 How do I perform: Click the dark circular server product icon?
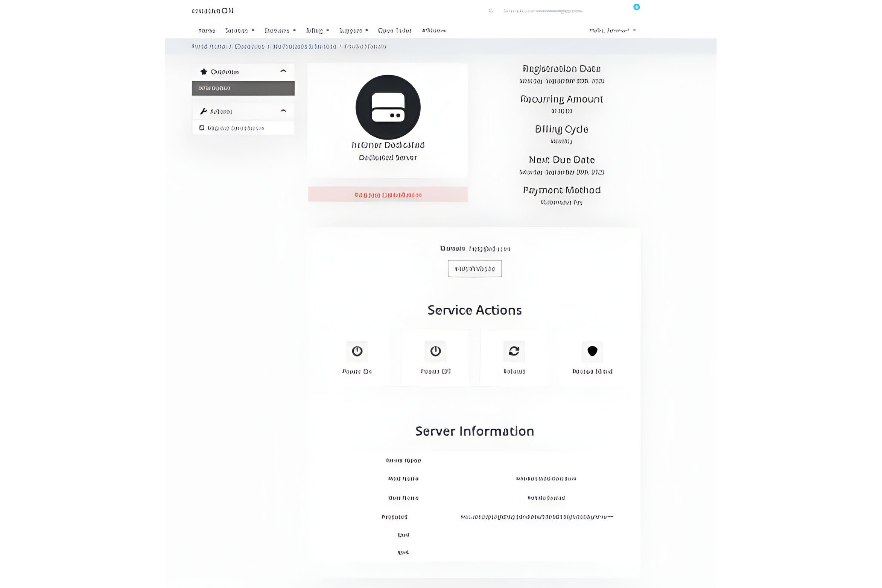pyautogui.click(x=388, y=107)
